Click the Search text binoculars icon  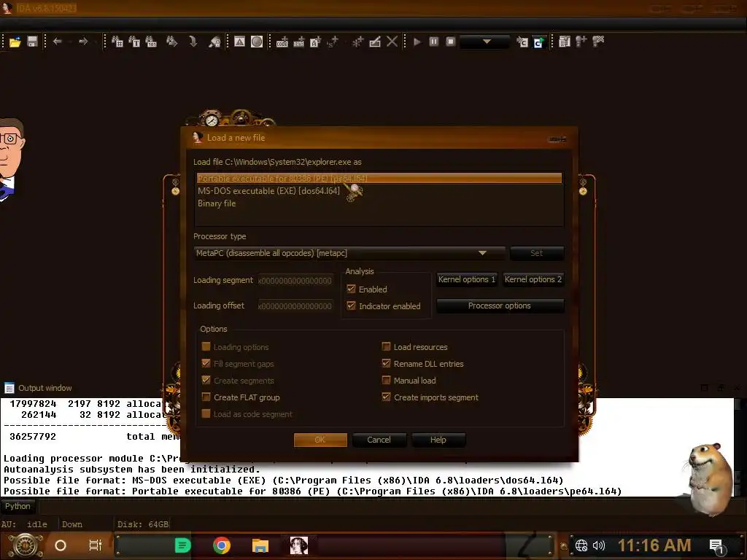click(x=134, y=42)
